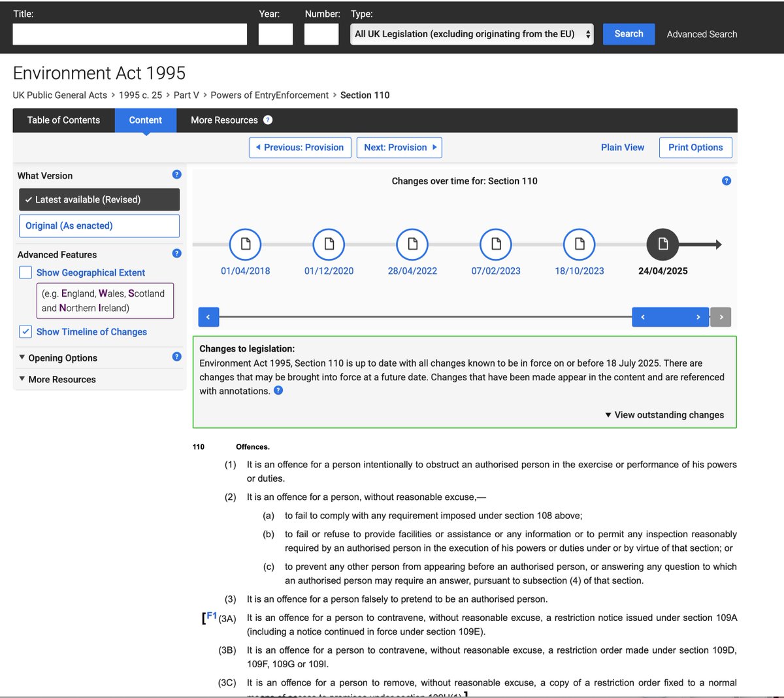Viewport: 784px width, 698px height.
Task: Click the 'Offences.' section heading
Action: [x=253, y=447]
